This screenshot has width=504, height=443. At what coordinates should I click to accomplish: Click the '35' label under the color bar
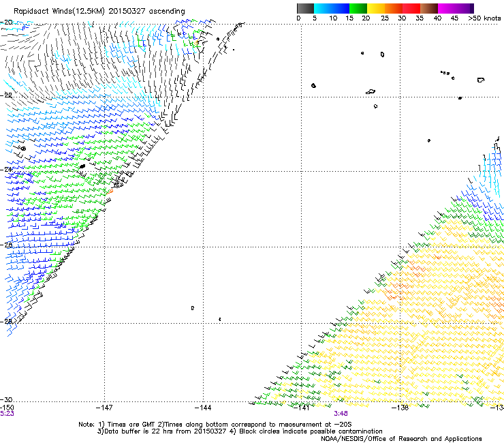tap(420, 18)
